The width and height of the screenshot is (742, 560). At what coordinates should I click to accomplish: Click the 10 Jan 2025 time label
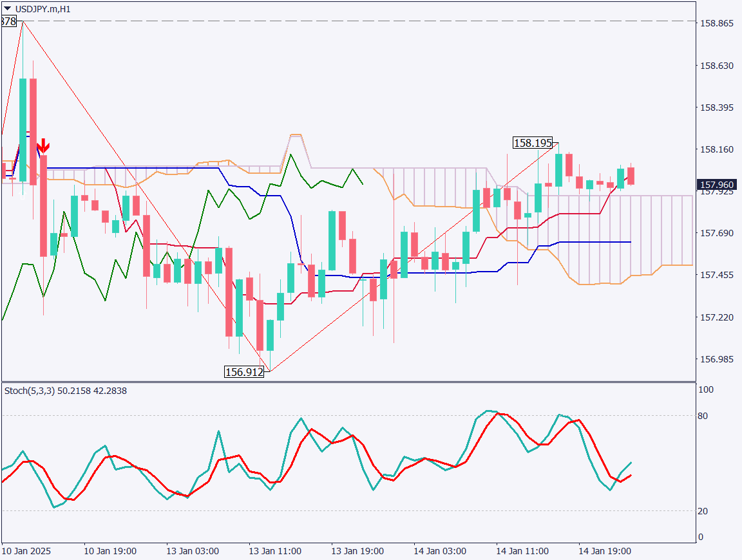26,552
